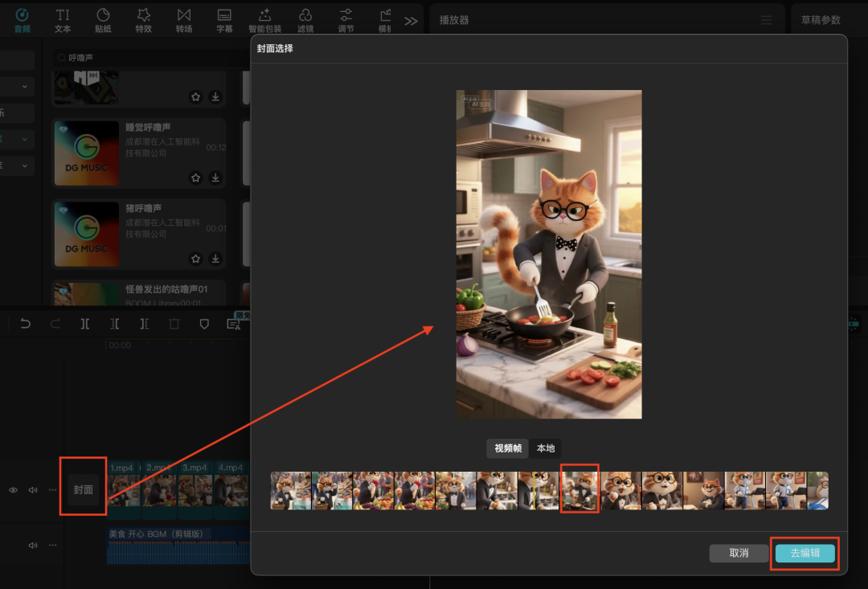Mute the 美食 开心 BGM audio track

(33, 545)
